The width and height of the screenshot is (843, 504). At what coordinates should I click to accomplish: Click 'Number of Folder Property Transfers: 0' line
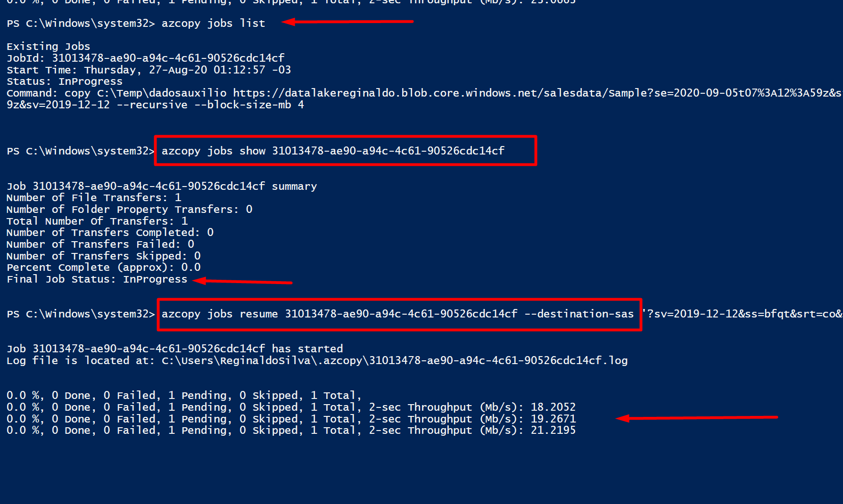130,209
